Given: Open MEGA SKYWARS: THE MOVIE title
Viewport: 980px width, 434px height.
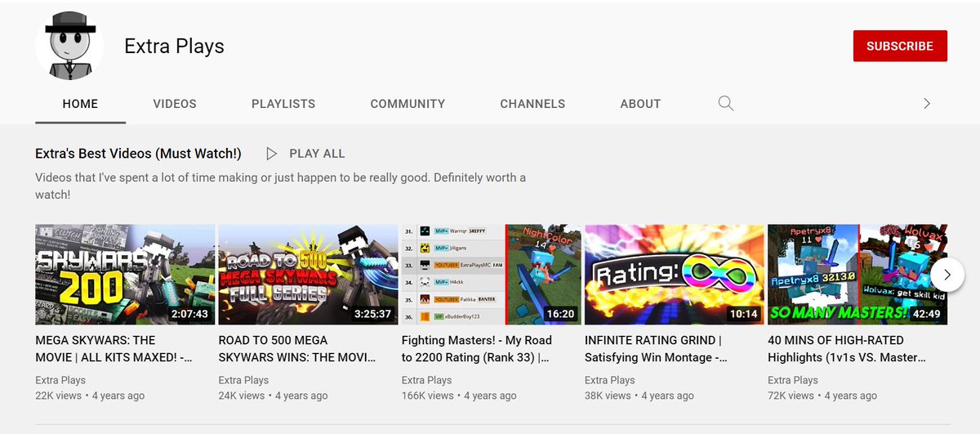Looking at the screenshot, I should tap(114, 349).
